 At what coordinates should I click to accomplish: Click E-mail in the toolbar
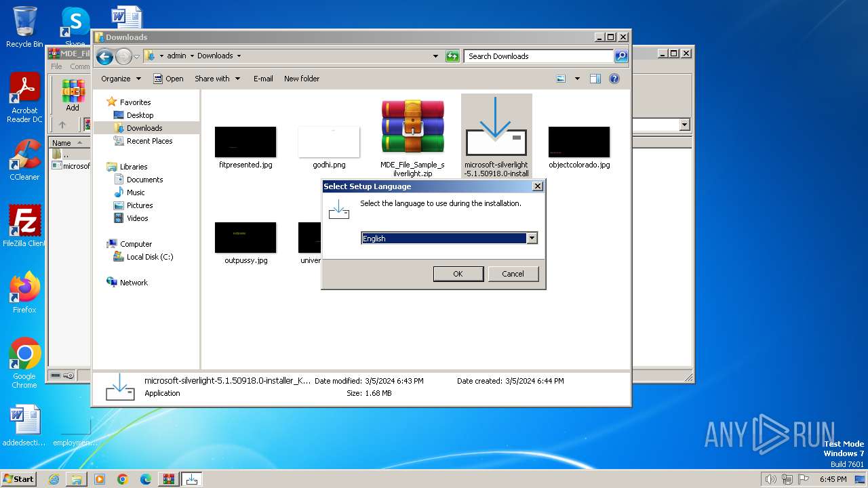[263, 79]
